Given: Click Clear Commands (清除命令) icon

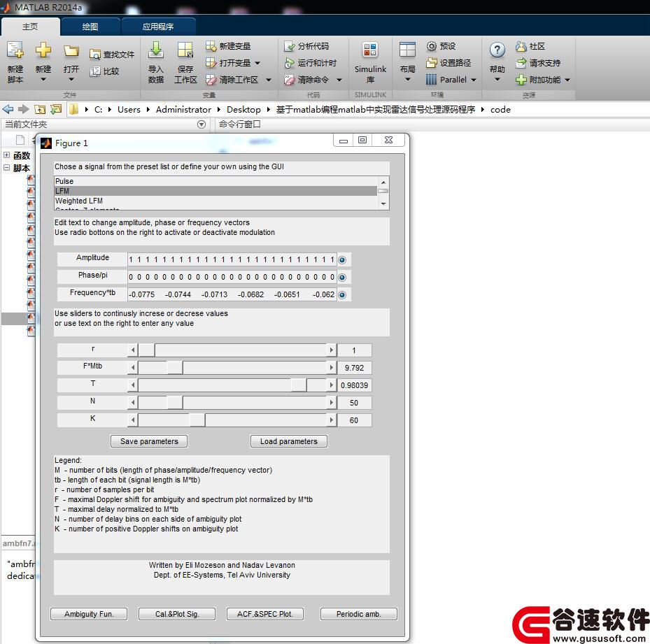Looking at the screenshot, I should coord(290,80).
